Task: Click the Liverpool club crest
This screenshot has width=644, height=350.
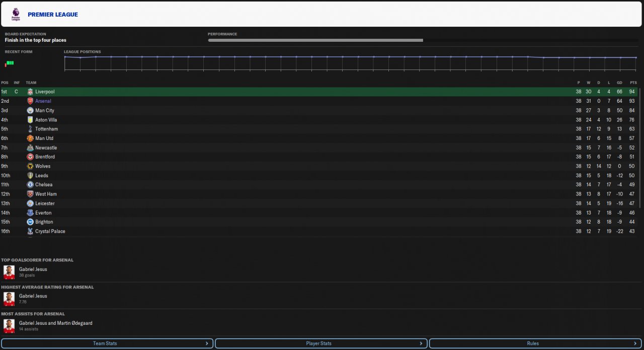Action: click(30, 92)
